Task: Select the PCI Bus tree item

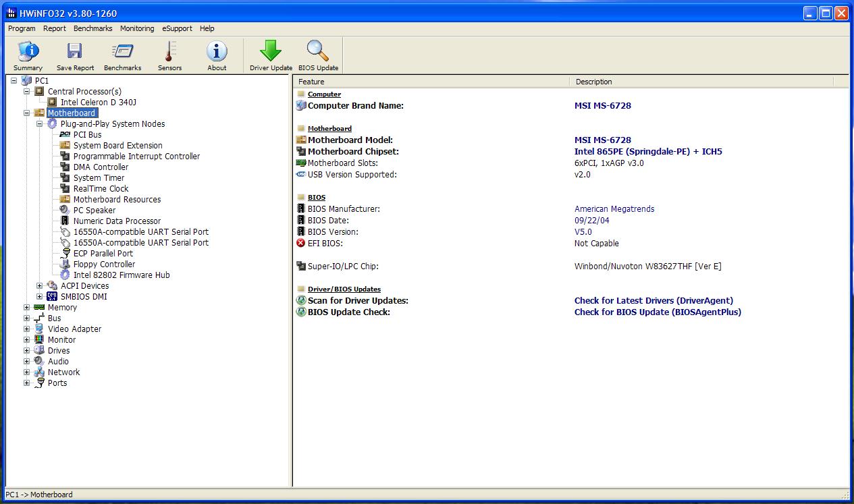Action: point(87,135)
